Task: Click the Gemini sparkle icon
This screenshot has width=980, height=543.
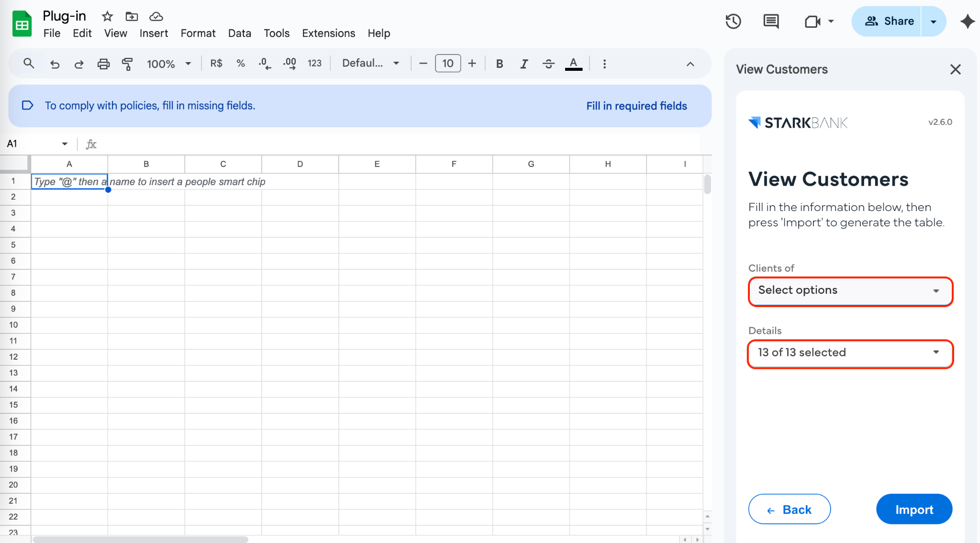Action: pos(967,22)
